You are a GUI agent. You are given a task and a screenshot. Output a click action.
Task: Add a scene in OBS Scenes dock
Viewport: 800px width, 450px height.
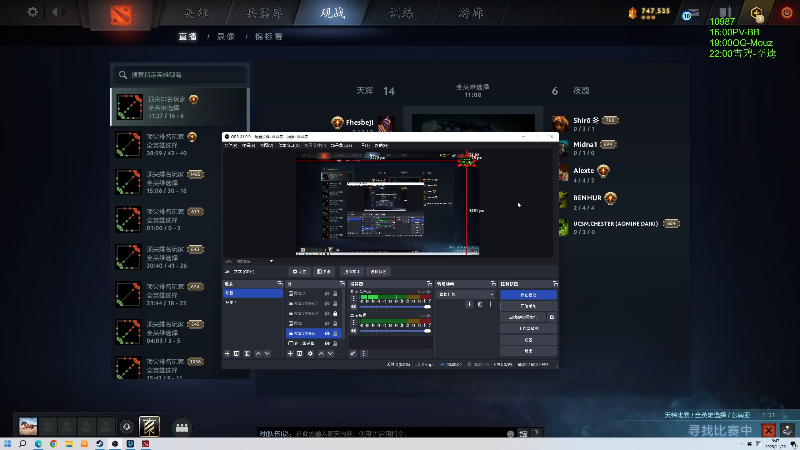pyautogui.click(x=227, y=354)
